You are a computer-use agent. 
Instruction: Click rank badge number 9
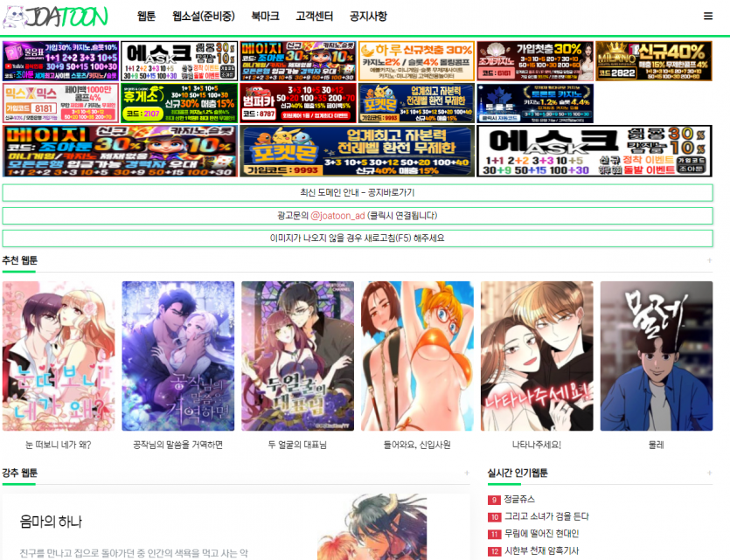click(x=494, y=500)
